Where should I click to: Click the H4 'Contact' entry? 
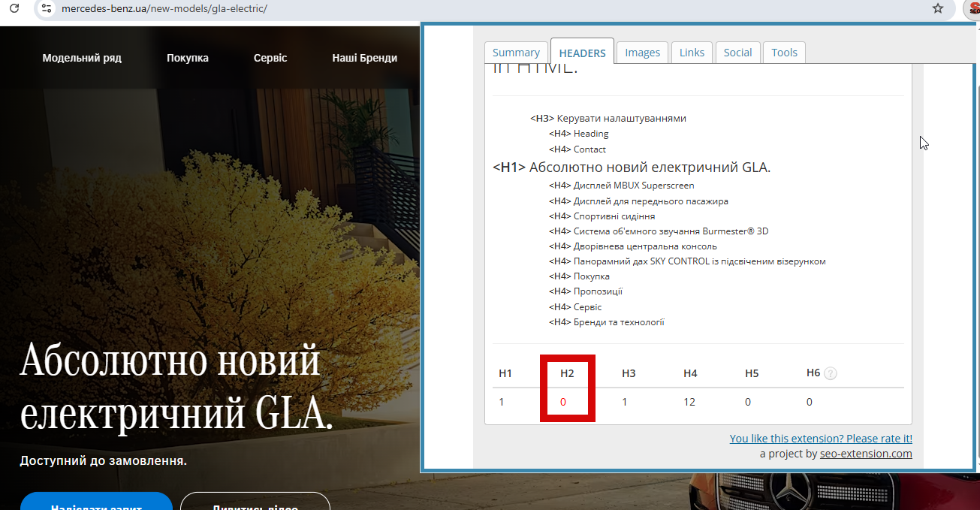click(577, 149)
